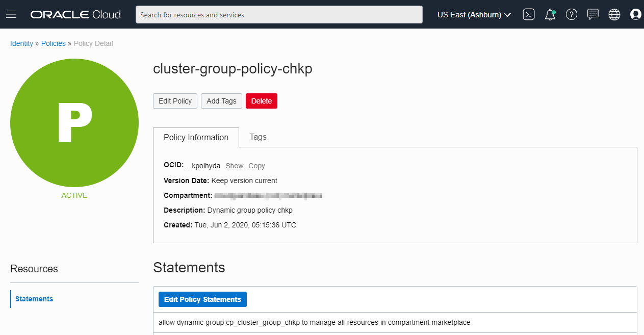Click the Resources sidebar heading

(34, 269)
